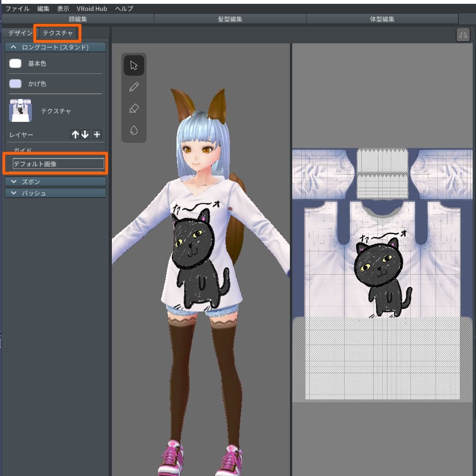This screenshot has width=476, height=476.
Task: Select the eraser tool
Action: [x=134, y=109]
